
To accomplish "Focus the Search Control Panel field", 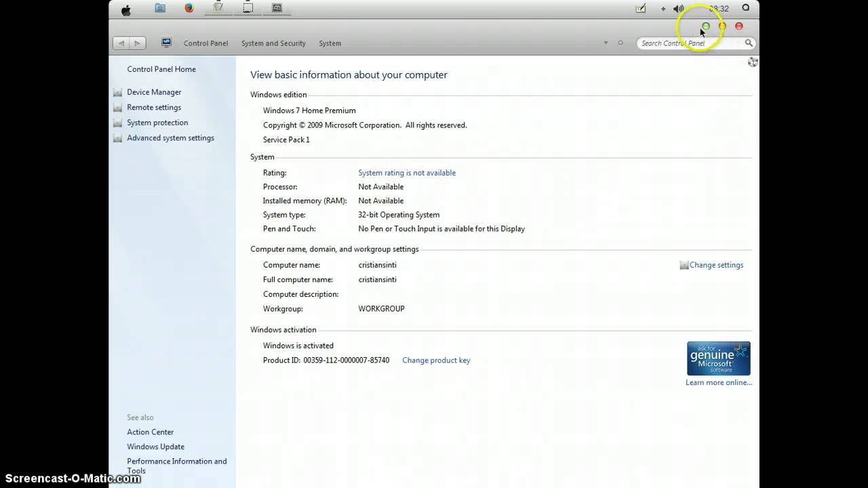I will pos(696,43).
